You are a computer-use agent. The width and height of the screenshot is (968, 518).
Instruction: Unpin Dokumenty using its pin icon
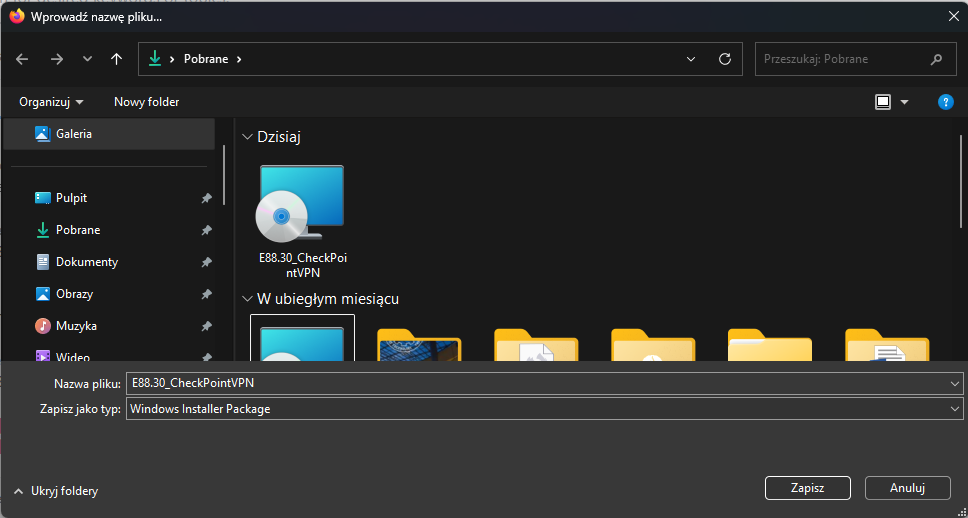[x=206, y=262]
